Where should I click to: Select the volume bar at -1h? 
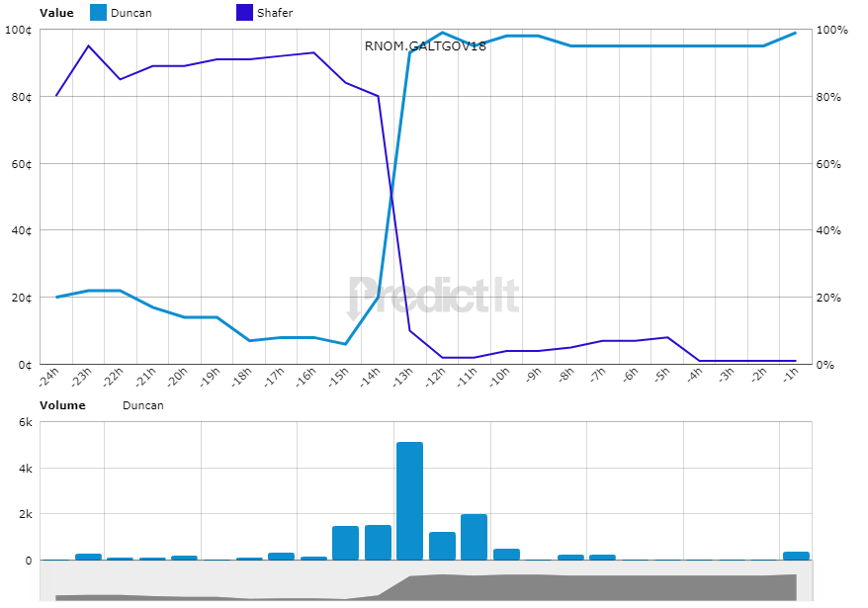[x=796, y=556]
